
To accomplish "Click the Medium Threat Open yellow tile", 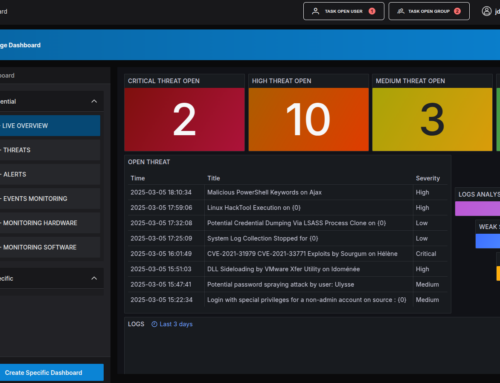I will coord(432,119).
